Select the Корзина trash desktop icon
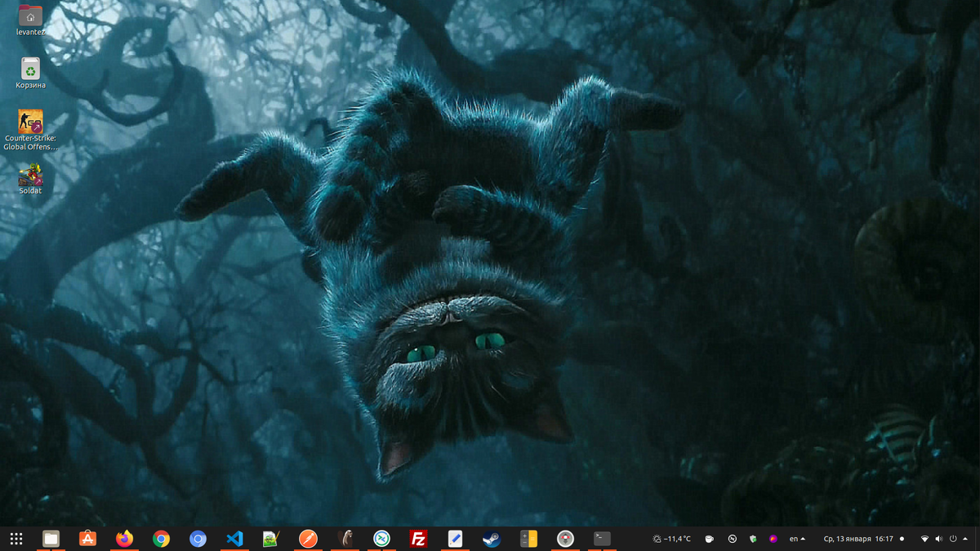Screen dimensions: 980x551 coord(30,73)
